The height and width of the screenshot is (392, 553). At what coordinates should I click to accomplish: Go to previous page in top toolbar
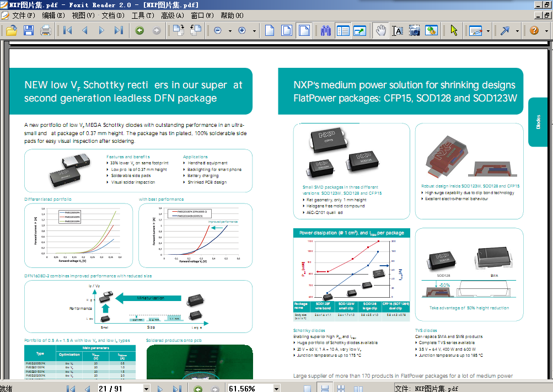click(85, 31)
